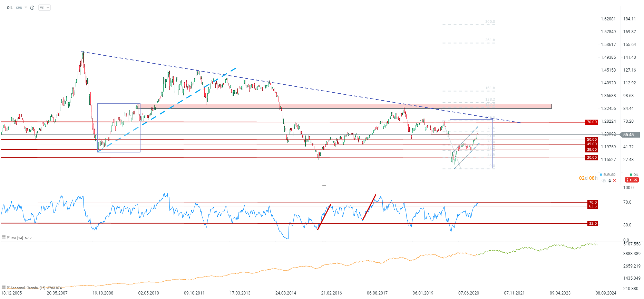
Task: Click the 127.16 value on OIL price axis
Action: [630, 70]
